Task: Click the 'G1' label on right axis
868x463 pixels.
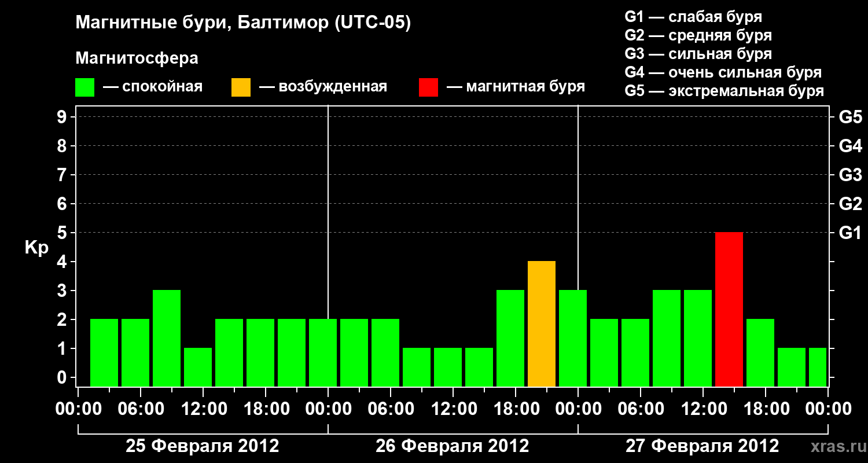Action: (851, 233)
